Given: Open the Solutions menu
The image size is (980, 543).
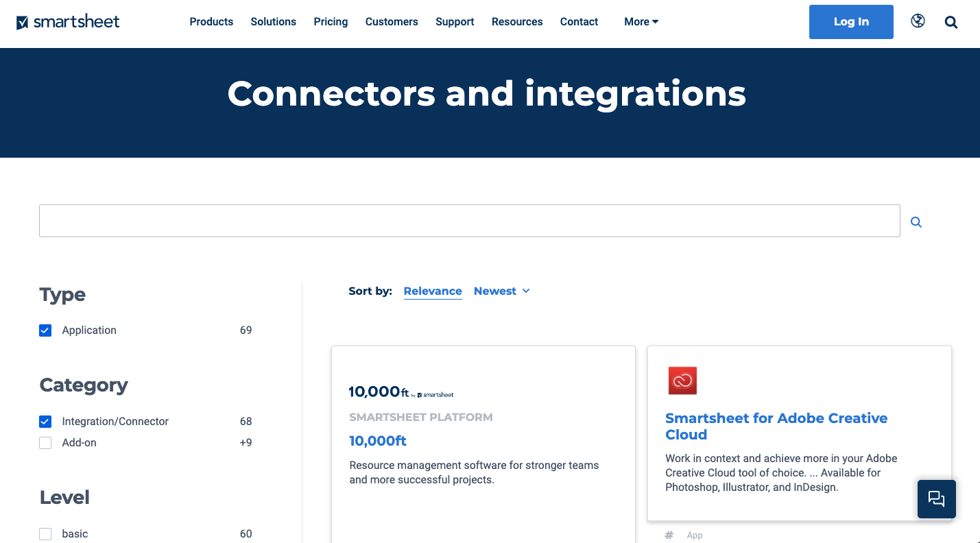Looking at the screenshot, I should (x=273, y=22).
